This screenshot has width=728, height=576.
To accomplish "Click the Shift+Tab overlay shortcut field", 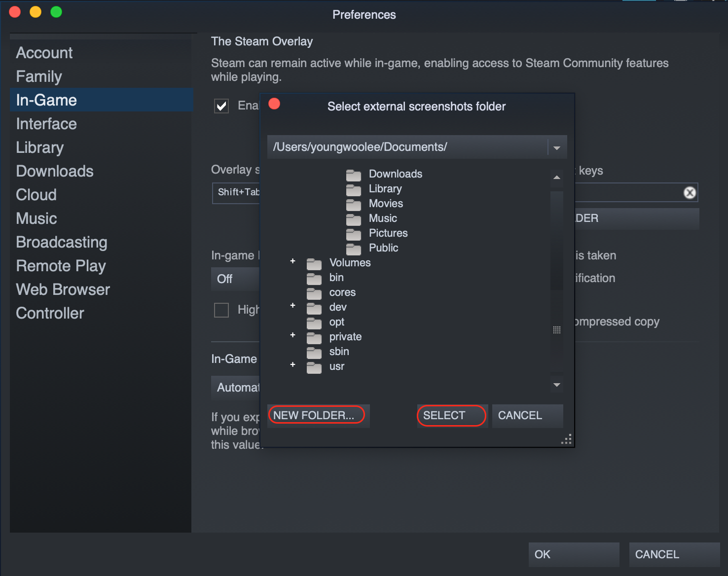I will tap(237, 193).
